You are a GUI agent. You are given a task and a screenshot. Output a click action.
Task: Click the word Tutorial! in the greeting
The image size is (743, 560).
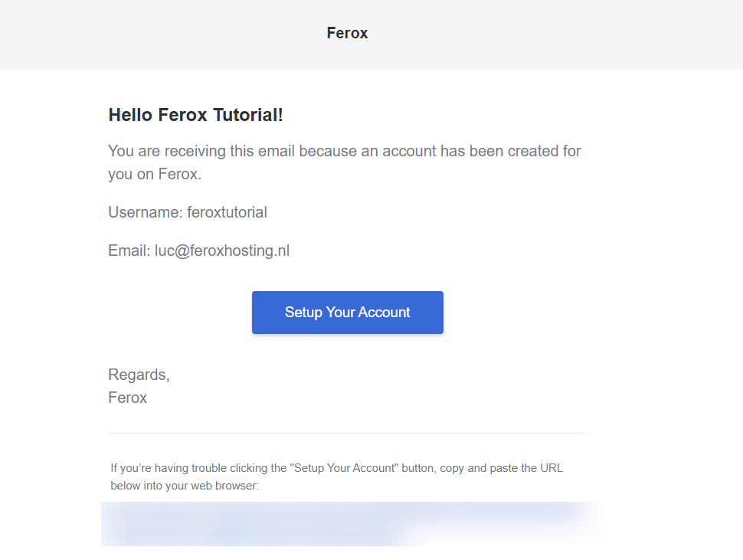coord(248,115)
